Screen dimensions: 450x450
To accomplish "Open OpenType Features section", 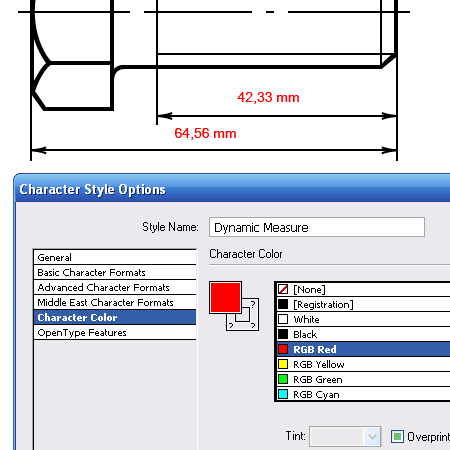I will pyautogui.click(x=115, y=332).
